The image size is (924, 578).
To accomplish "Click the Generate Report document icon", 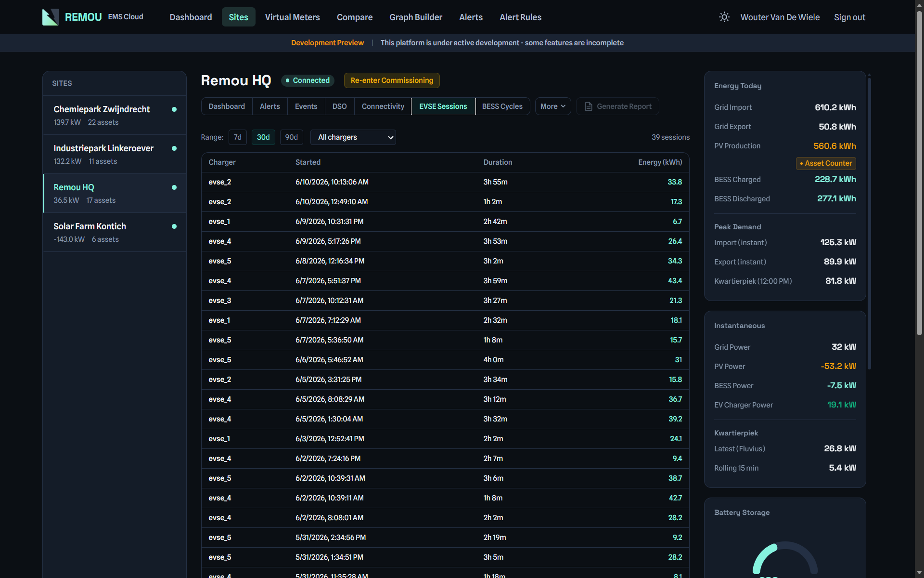I will [x=588, y=106].
